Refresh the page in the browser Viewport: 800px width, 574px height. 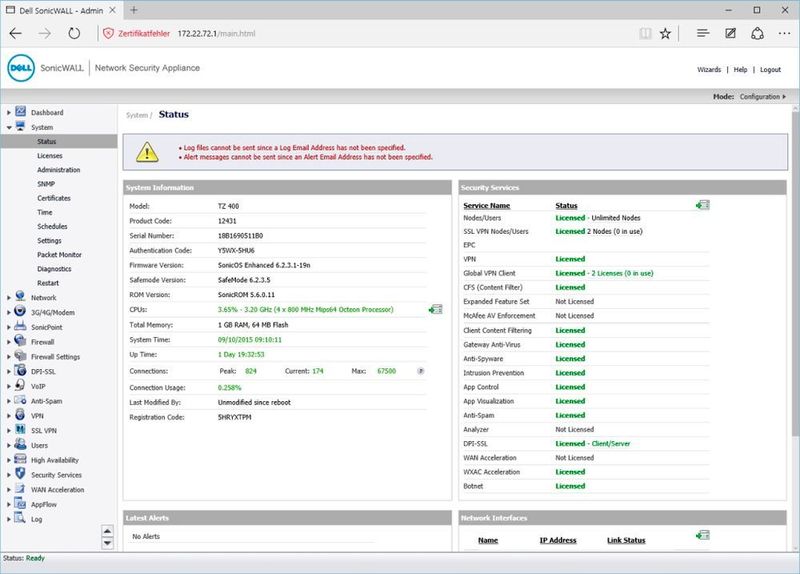coord(74,34)
